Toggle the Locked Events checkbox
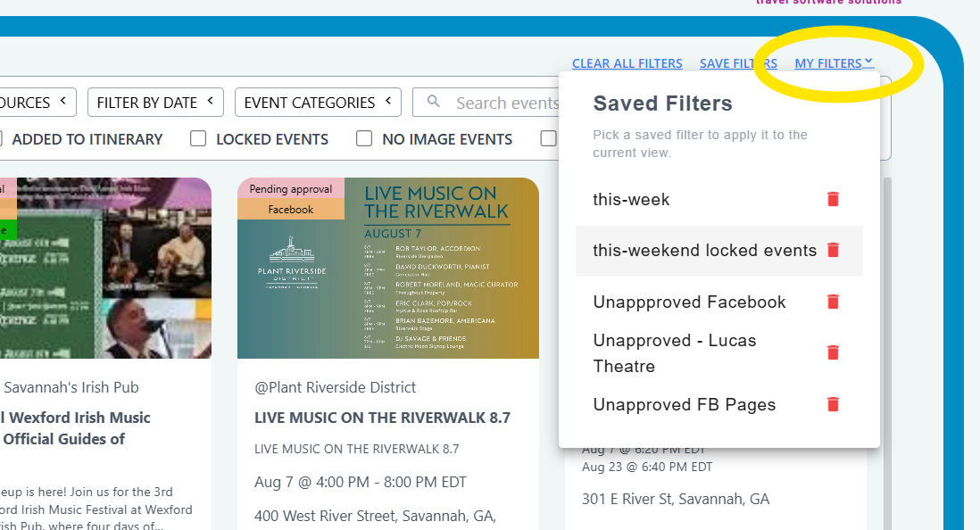The width and height of the screenshot is (980, 530). (198, 139)
